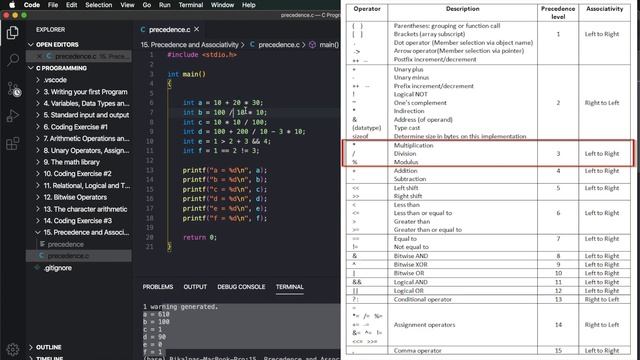
Task: Expand folder 8. Unary Operators, Assign...
Action: (86, 150)
